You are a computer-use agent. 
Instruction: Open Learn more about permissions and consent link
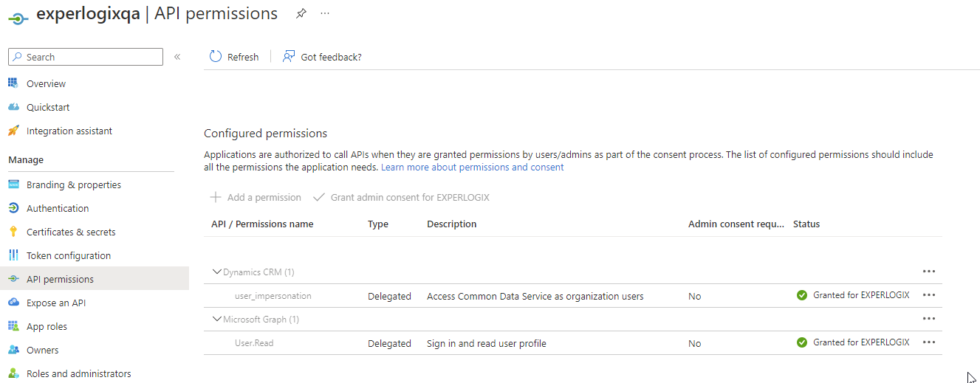click(x=472, y=168)
